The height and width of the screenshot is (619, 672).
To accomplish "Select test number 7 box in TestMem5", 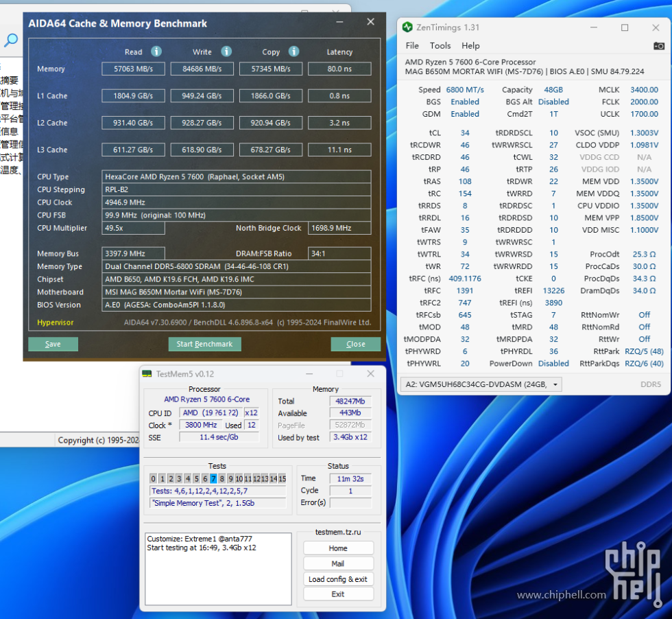I will point(213,479).
